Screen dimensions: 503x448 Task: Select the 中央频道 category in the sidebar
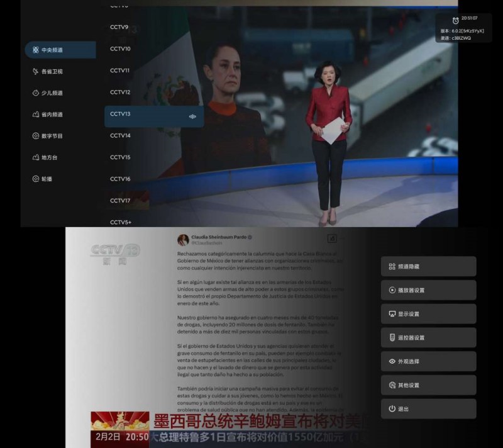click(x=60, y=49)
